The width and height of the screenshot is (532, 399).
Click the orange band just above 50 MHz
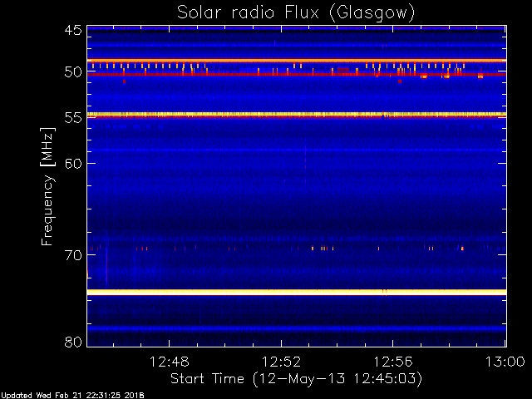297,61
